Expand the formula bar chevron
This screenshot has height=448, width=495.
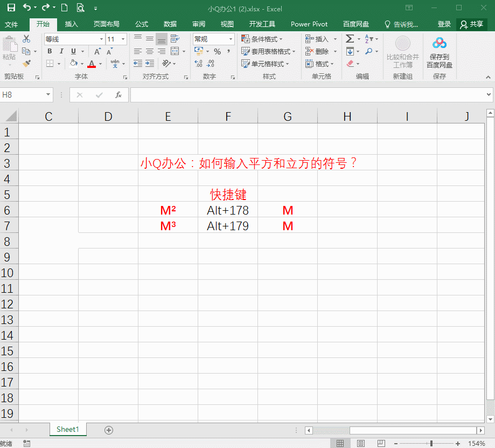coord(489,94)
